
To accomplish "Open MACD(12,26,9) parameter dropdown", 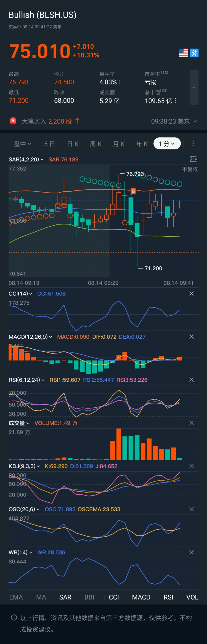I will (30, 337).
